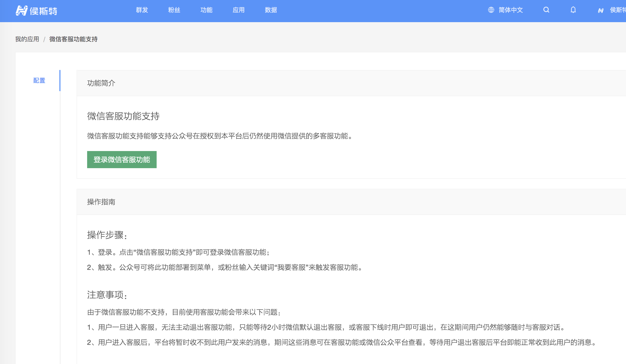The image size is (626, 364).
Task: Click the large 微信客服功能支持 heading
Action: tap(123, 116)
